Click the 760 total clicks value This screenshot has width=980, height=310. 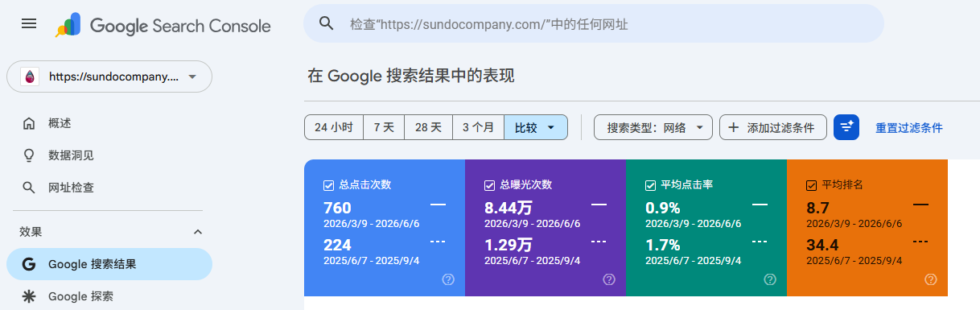pyautogui.click(x=338, y=208)
